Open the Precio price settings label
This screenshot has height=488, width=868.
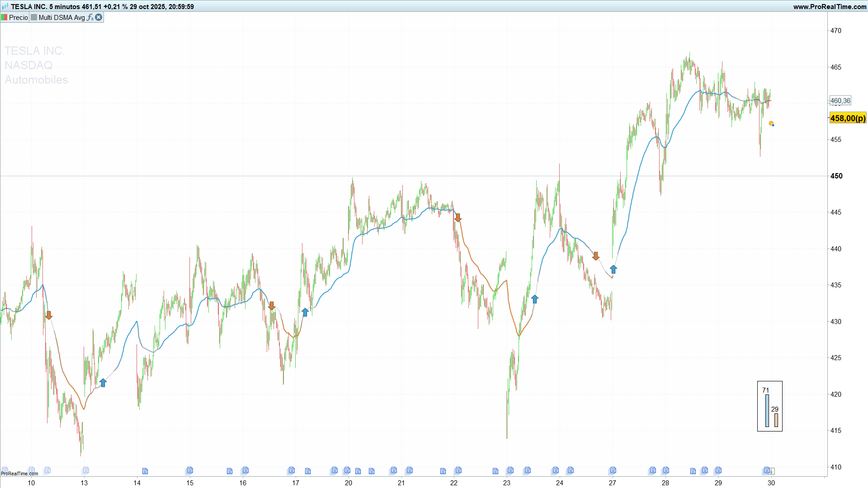coord(18,17)
